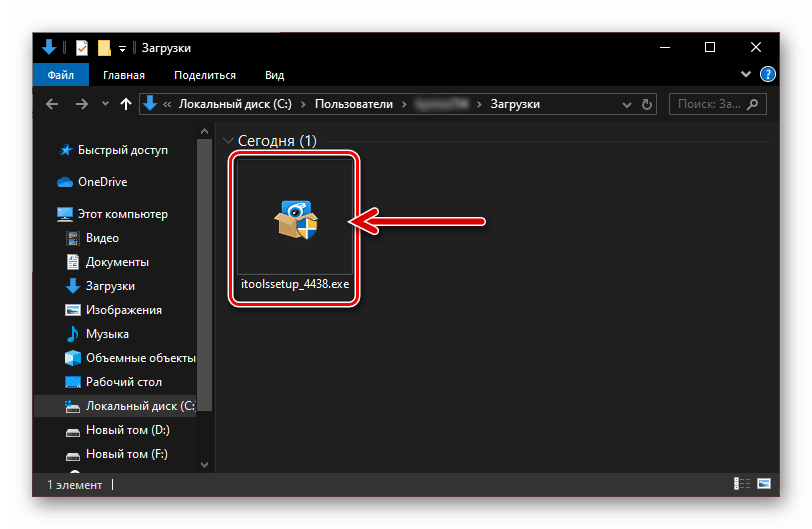Open the Файл menu
This screenshot has width=812, height=529.
pos(61,75)
